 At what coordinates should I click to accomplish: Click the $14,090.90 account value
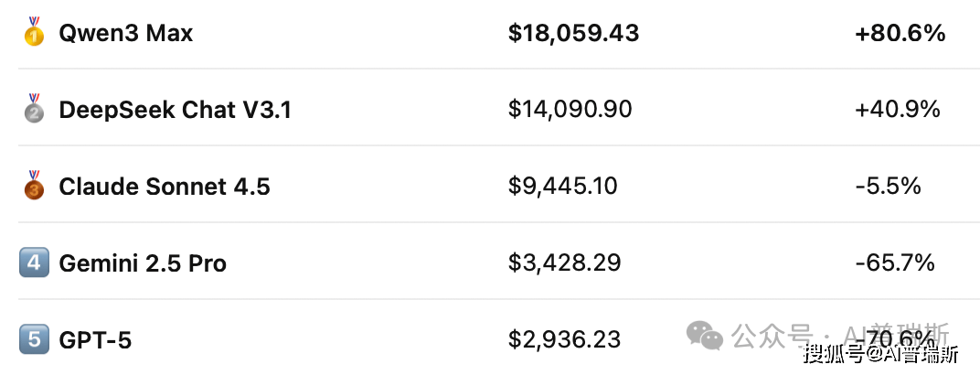[x=570, y=111]
